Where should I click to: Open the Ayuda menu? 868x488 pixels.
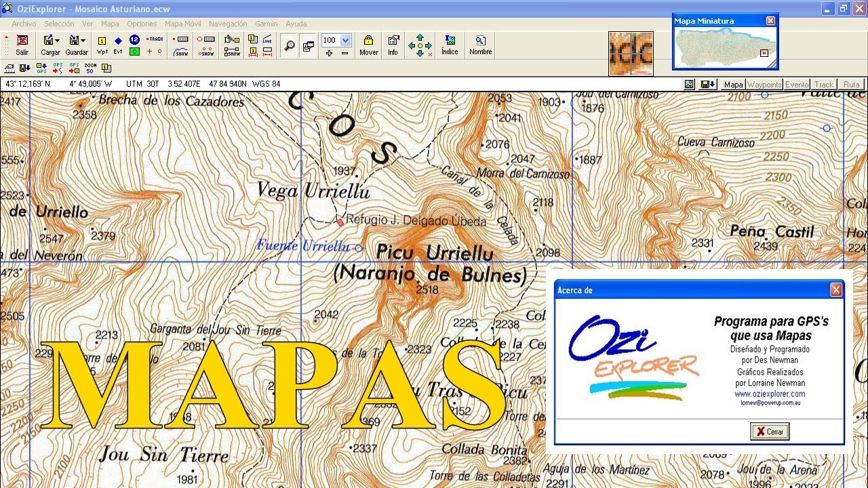[x=296, y=24]
